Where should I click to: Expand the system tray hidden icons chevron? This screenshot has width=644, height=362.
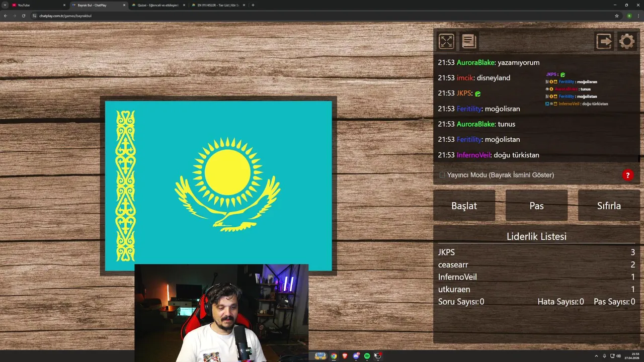point(597,356)
